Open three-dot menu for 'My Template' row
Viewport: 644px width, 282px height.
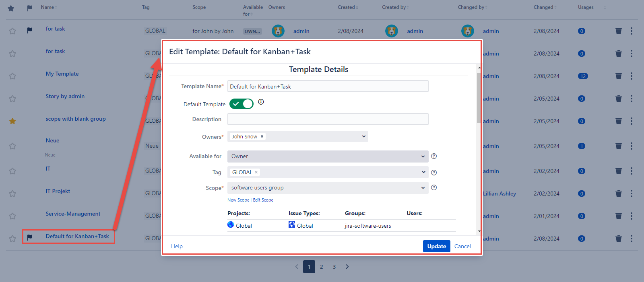(631, 76)
